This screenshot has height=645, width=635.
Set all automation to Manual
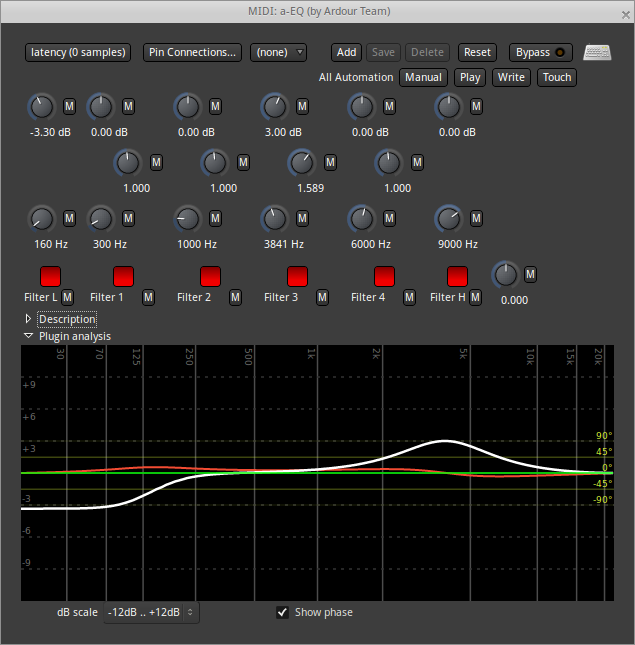coord(423,77)
